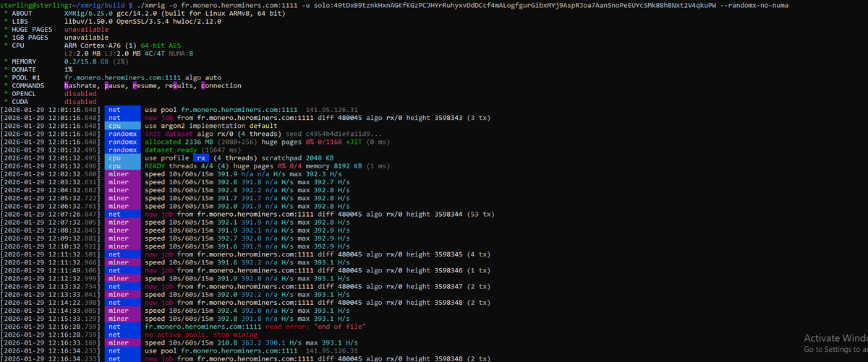This screenshot has width=868, height=362.
Task: Click 'disabled' in the OPENCL row
Action: point(80,93)
